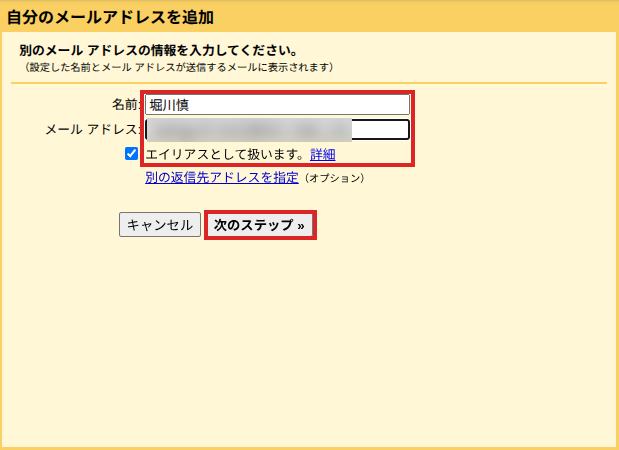Open 別の返信先アドレスを指定 link
Screen dimensions: 619x450
(221, 178)
